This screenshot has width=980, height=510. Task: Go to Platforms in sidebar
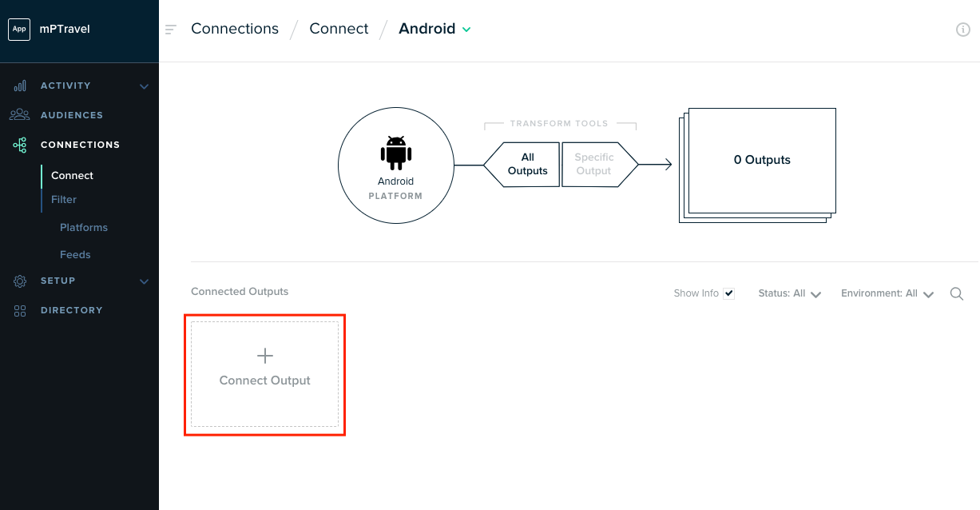point(84,228)
